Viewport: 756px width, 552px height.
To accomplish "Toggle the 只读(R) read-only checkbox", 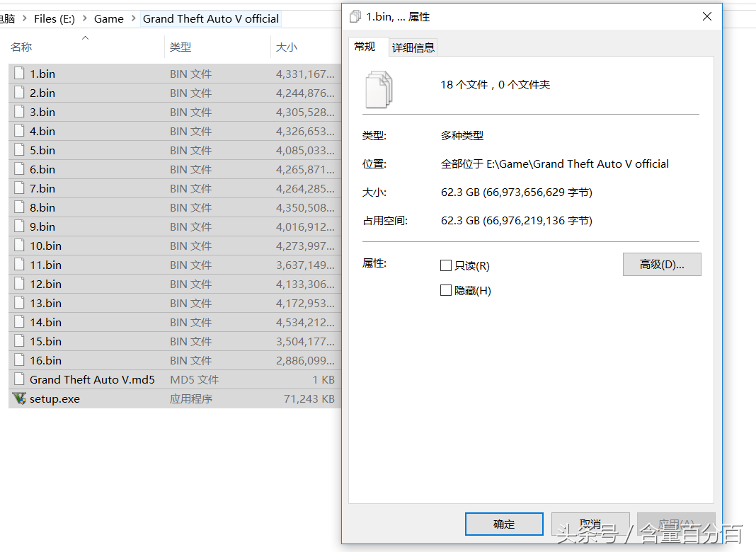I will (446, 265).
